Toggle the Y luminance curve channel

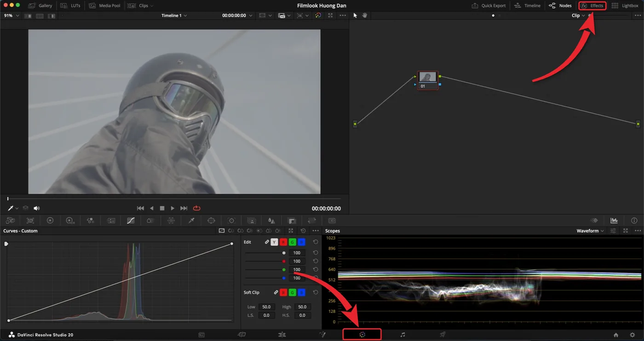[274, 242]
